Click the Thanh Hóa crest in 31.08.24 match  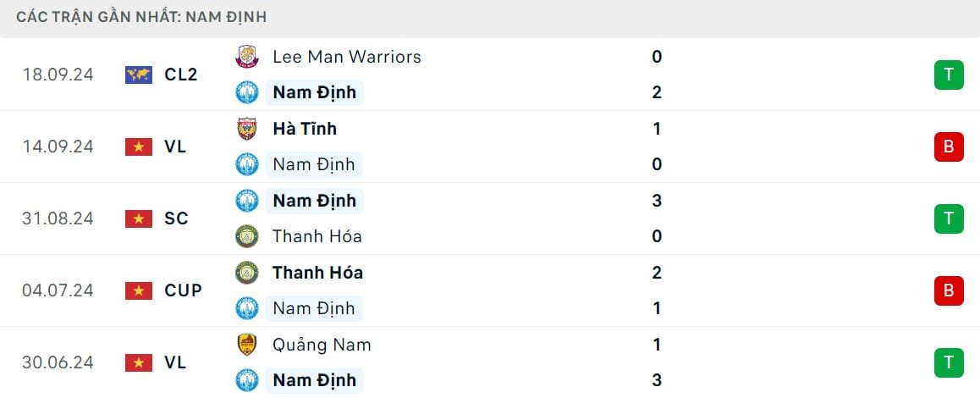[x=246, y=236]
